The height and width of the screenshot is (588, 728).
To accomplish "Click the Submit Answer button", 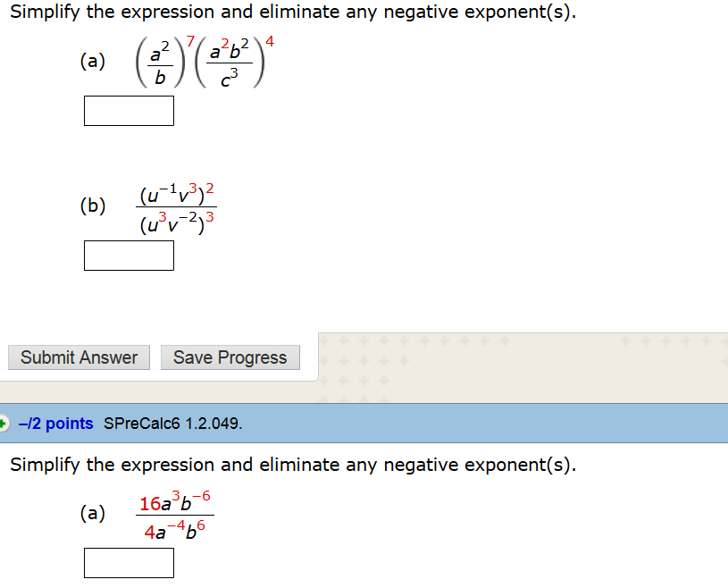I will (x=78, y=357).
